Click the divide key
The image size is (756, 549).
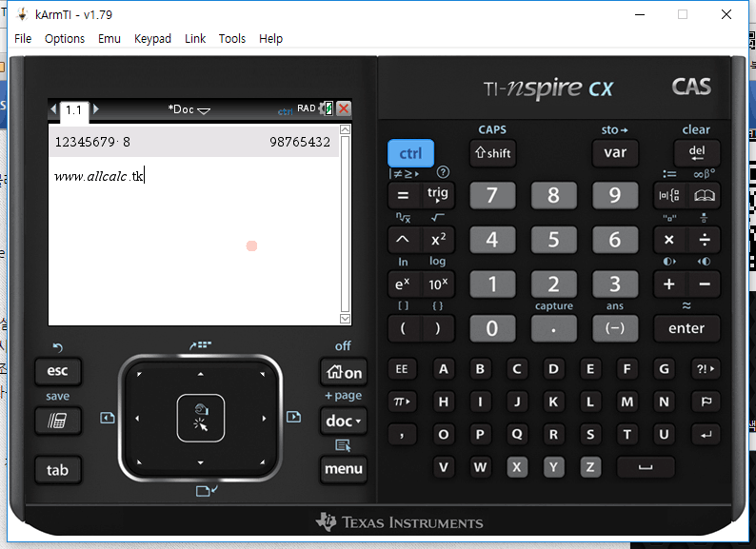(704, 240)
